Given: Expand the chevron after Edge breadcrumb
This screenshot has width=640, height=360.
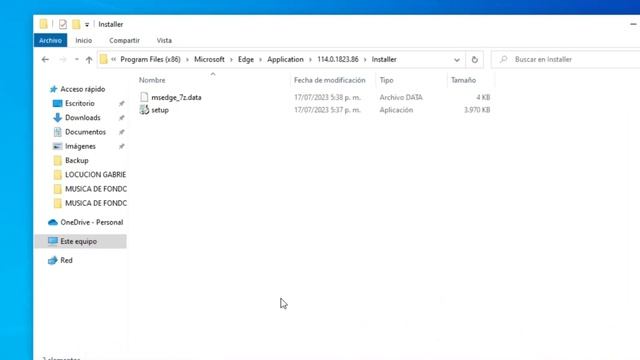Looking at the screenshot, I should pos(260,60).
